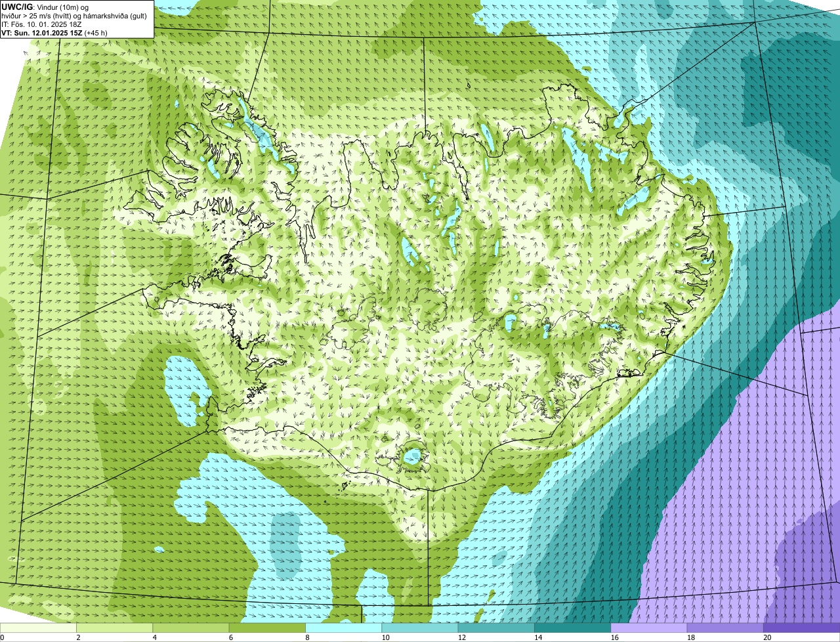Select the 2–4 m/s legend color band
The width and height of the screenshot is (840, 642).
pyautogui.click(x=114, y=628)
